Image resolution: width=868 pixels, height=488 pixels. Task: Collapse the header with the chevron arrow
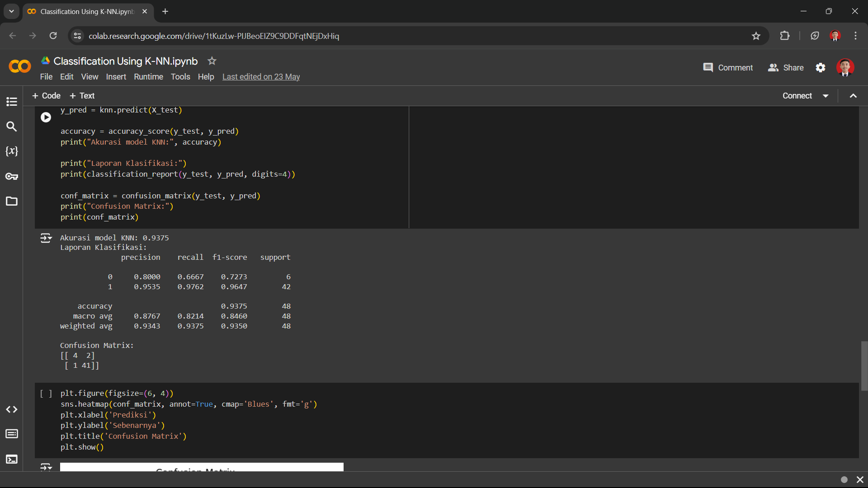853,96
